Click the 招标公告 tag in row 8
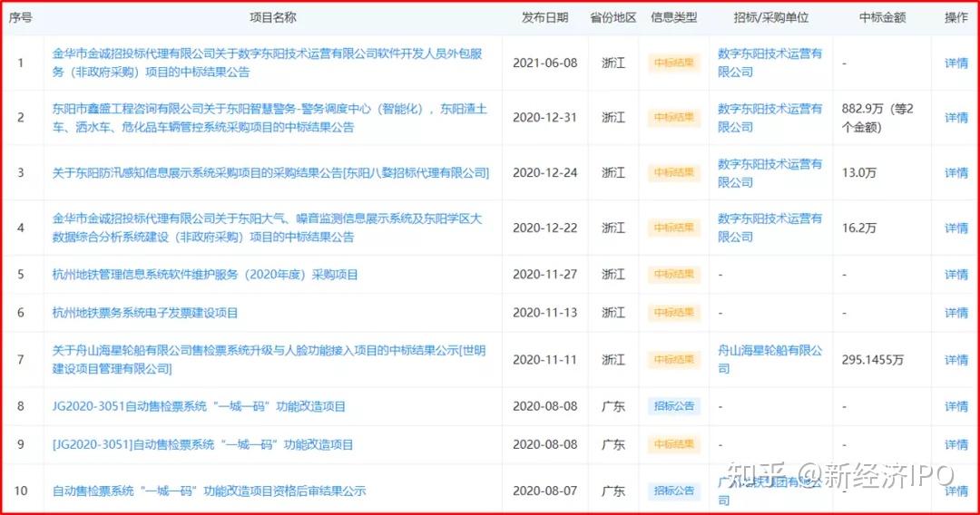Image resolution: width=980 pixels, height=515 pixels. 673,406
